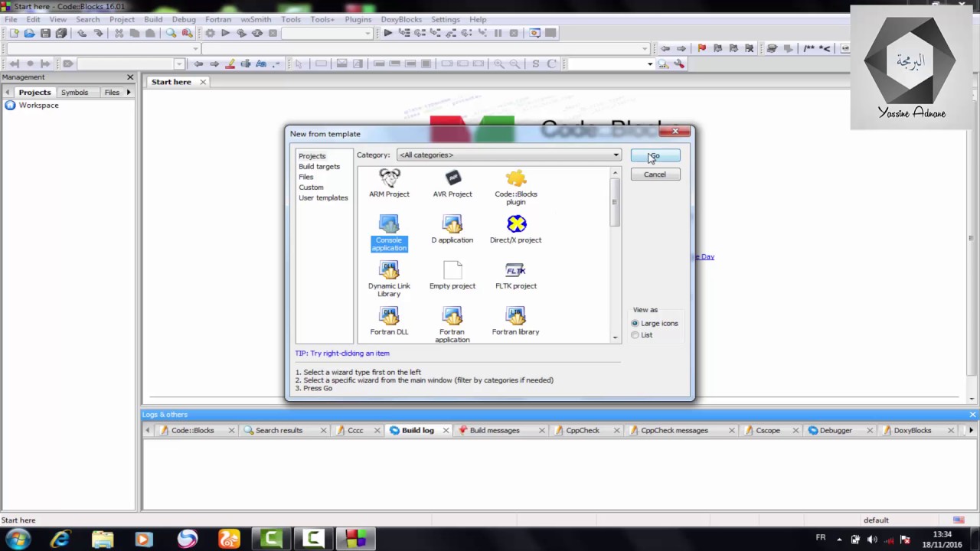Select Projects wizard type
Screen dimensions: 980x551
coord(312,156)
